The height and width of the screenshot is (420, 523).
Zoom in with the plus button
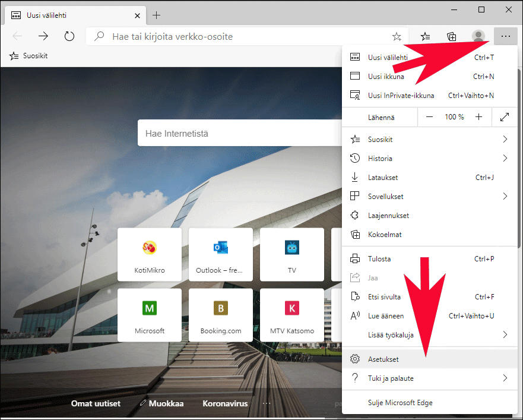[x=478, y=117]
